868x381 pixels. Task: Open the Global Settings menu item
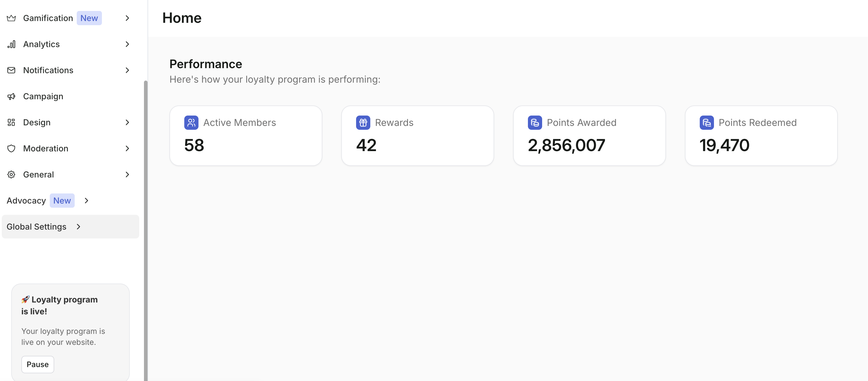click(x=70, y=227)
